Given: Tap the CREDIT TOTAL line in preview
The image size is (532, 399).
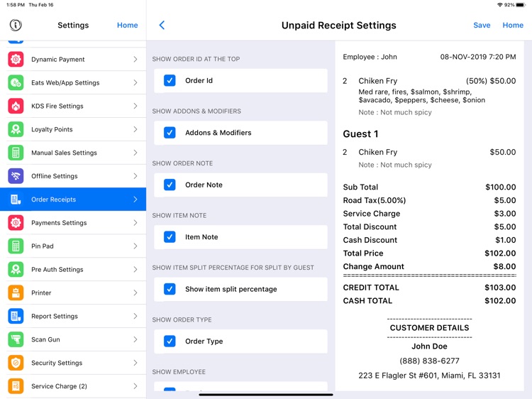Looking at the screenshot, I should (x=429, y=288).
